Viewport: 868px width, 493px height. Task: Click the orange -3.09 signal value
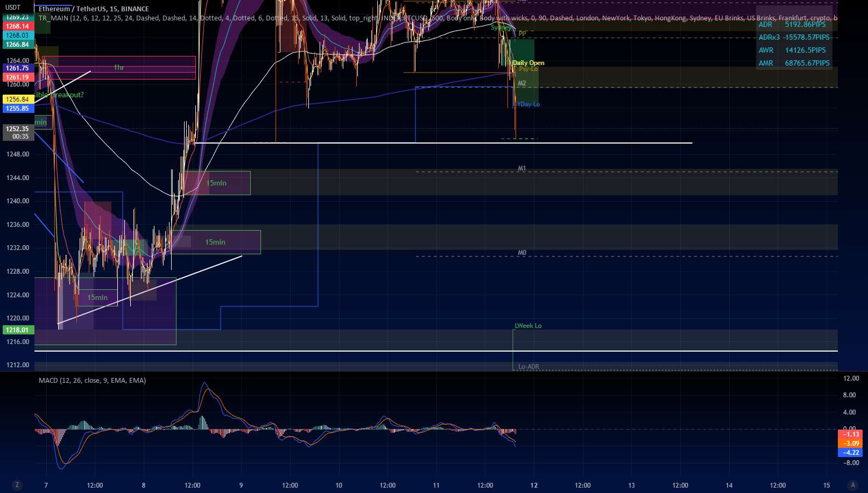(x=850, y=444)
